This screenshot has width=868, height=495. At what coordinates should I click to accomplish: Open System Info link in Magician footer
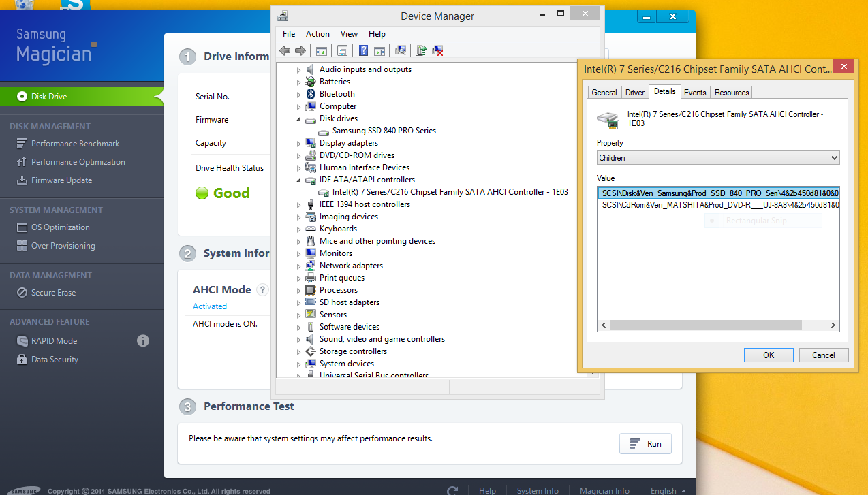[538, 490]
